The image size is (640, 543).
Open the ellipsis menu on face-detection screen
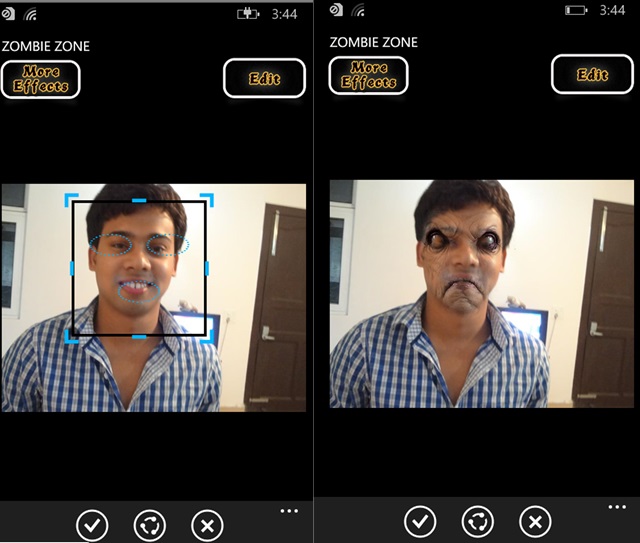pos(289,511)
